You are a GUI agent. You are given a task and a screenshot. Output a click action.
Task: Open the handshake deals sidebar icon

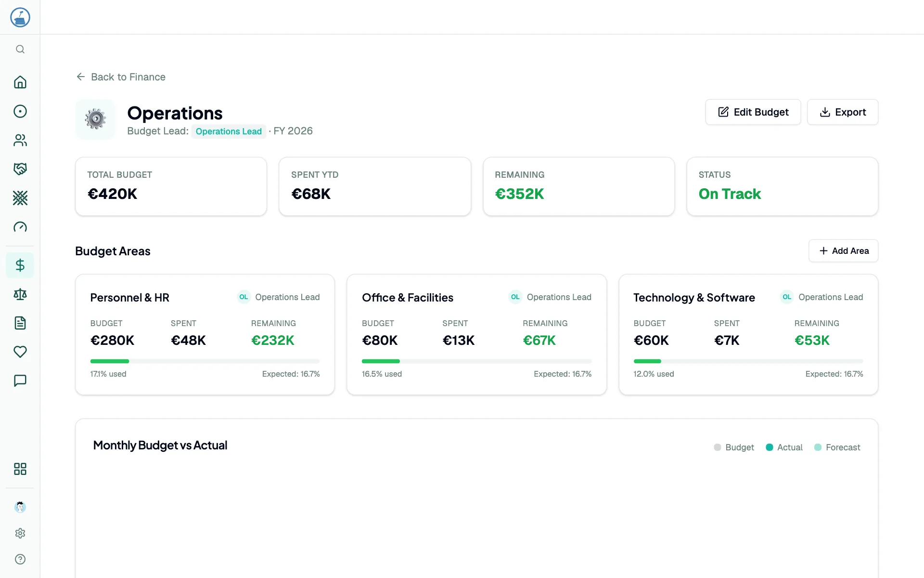(x=20, y=169)
